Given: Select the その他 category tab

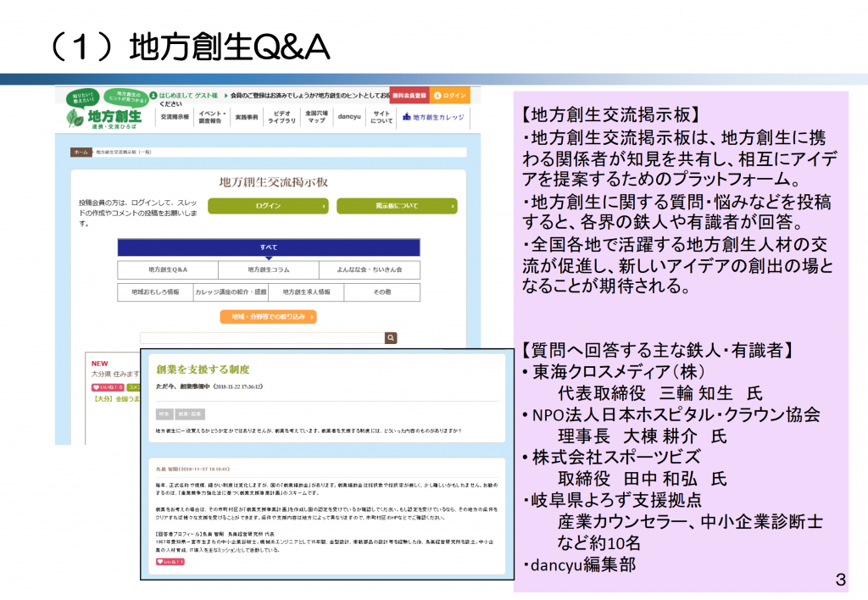Looking at the screenshot, I should [x=382, y=292].
